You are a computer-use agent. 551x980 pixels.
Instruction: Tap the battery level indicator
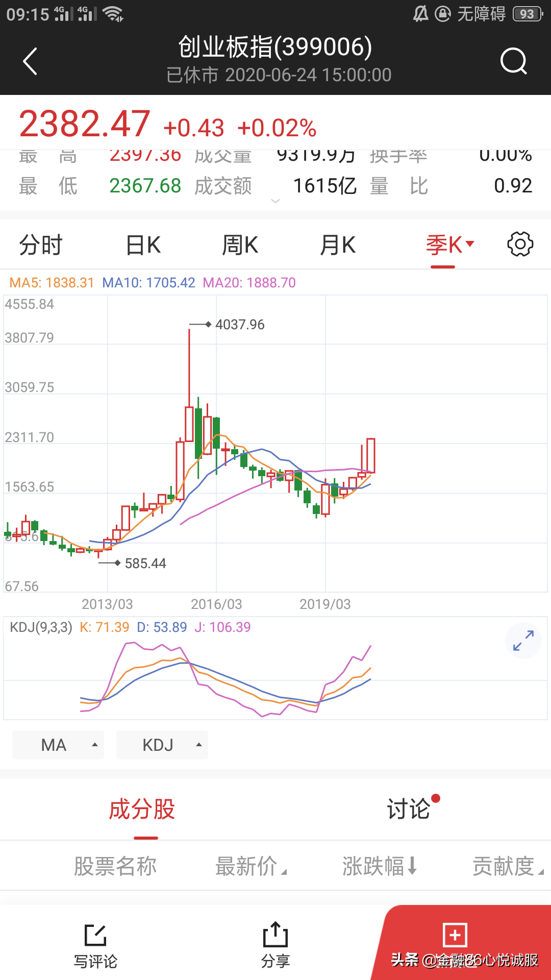tap(528, 14)
